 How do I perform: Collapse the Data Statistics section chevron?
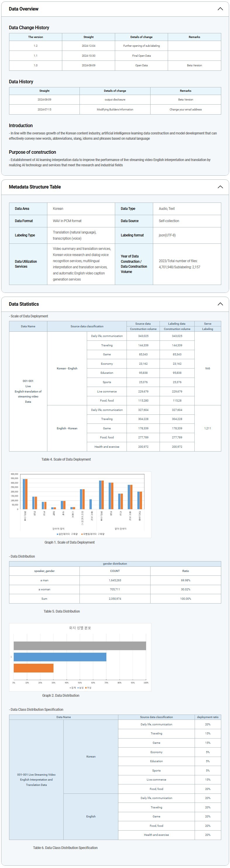220,304
